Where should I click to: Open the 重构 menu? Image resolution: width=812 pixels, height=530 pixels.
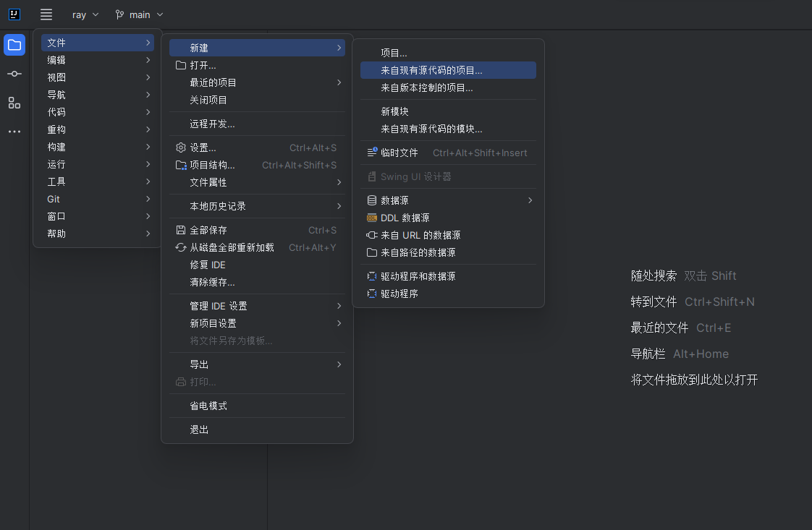(x=98, y=129)
